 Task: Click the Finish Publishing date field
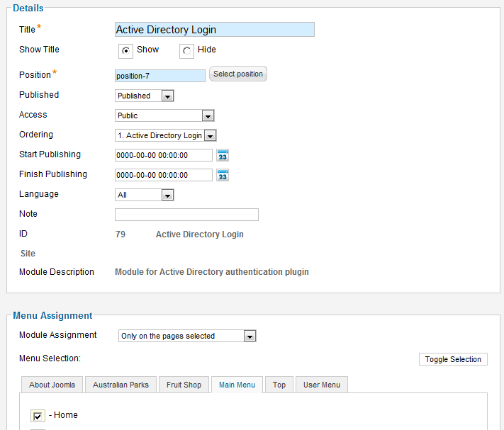pos(164,176)
